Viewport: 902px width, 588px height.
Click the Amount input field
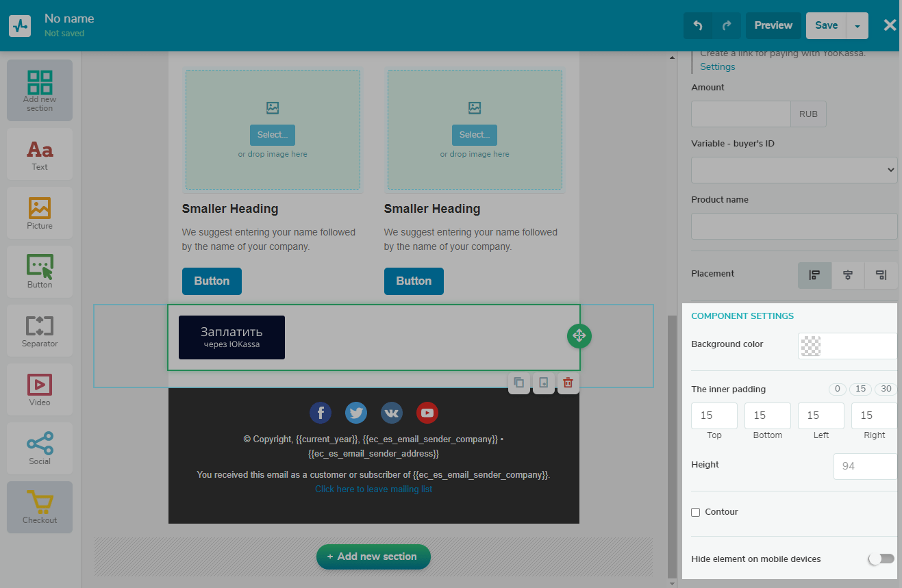pos(740,114)
